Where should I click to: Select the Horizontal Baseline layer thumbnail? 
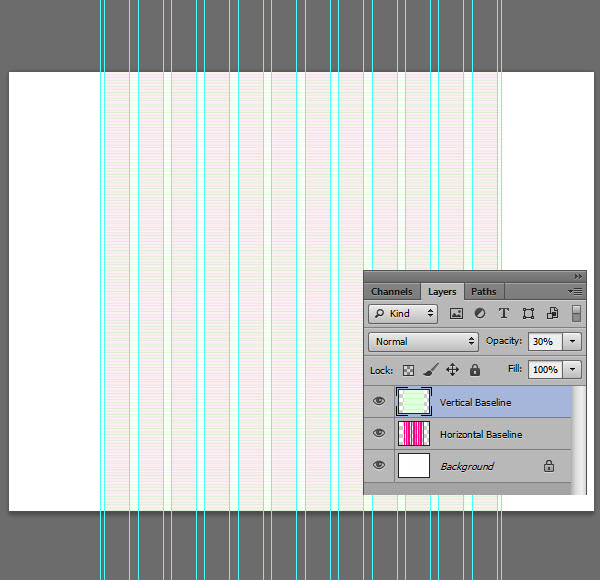(414, 433)
